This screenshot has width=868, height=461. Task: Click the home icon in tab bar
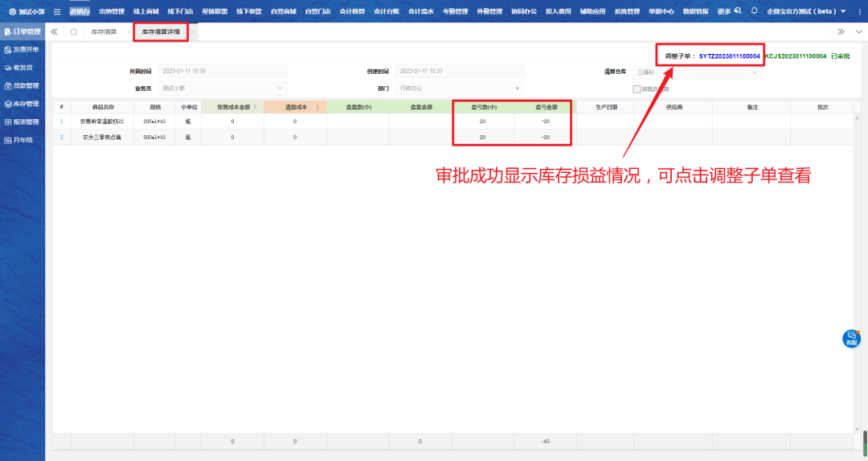(74, 31)
